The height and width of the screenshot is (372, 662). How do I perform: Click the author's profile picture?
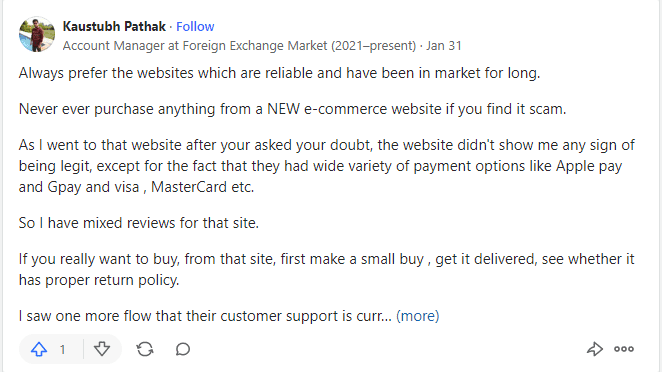point(37,34)
